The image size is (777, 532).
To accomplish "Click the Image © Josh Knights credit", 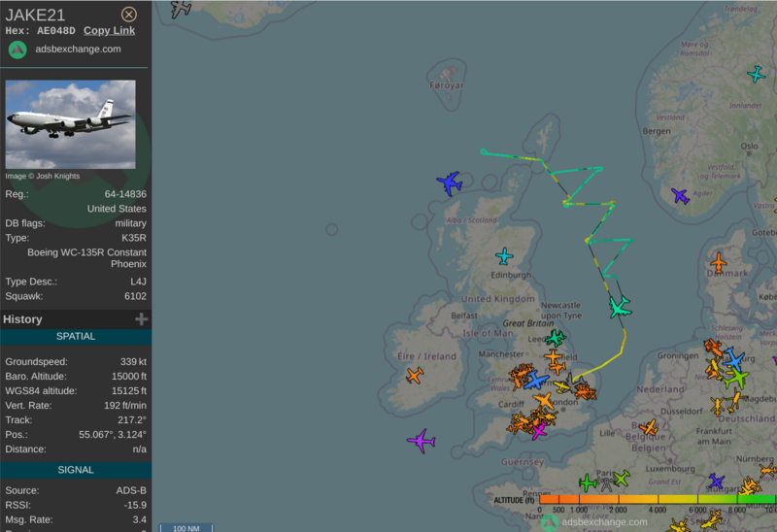I will (43, 176).
